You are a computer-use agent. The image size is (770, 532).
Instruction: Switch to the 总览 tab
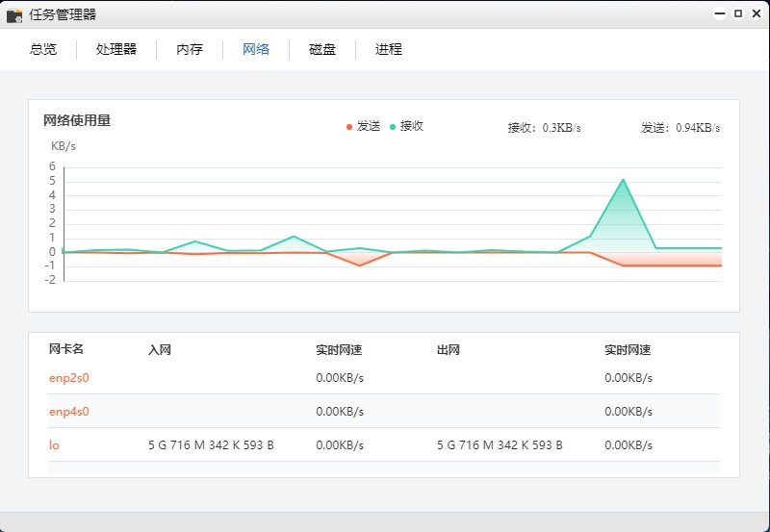pos(43,49)
